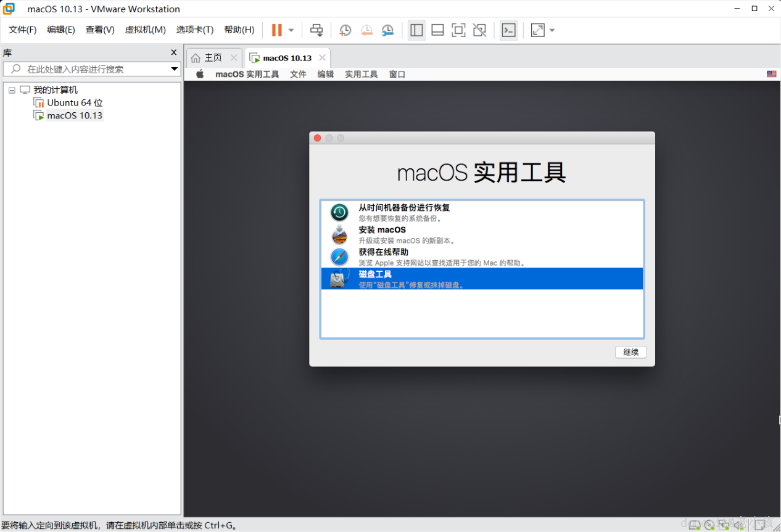Close the macOS 10.13 tab
Viewport: 781px width, 532px height.
pyautogui.click(x=322, y=57)
